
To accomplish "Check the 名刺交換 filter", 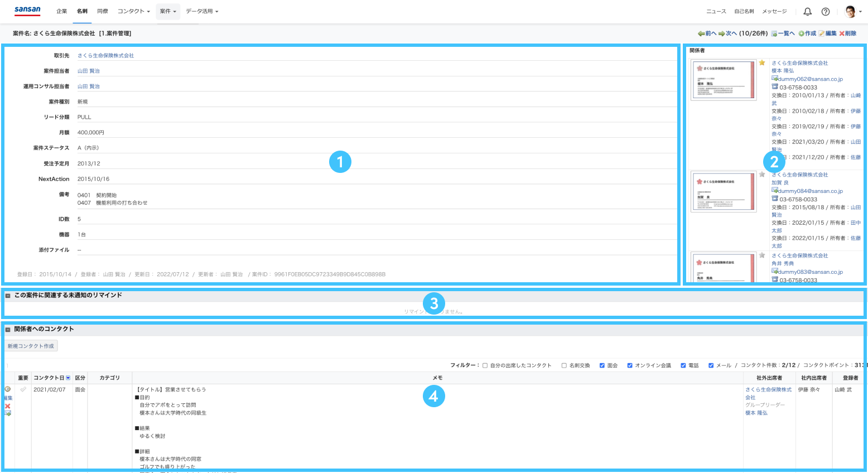I will click(564, 365).
